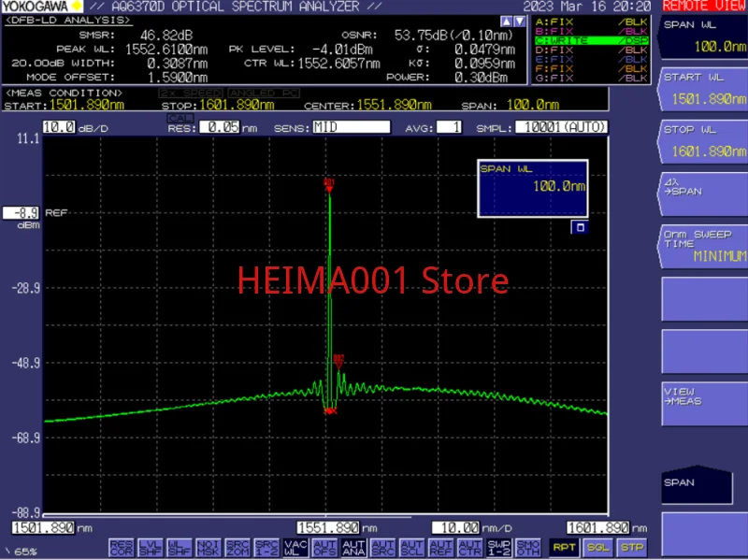Click the SMSR value 46.82dB

point(166,36)
